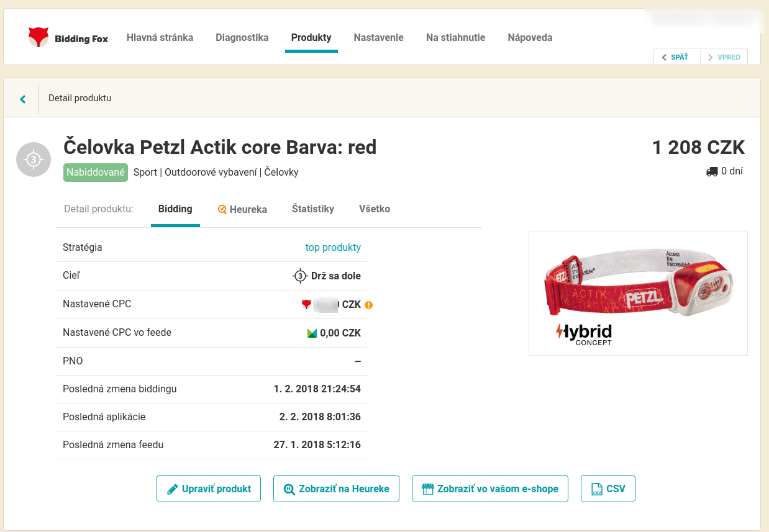Click the Posledná zmena biddingu label
Image resolution: width=769 pixels, height=532 pixels.
tap(120, 389)
